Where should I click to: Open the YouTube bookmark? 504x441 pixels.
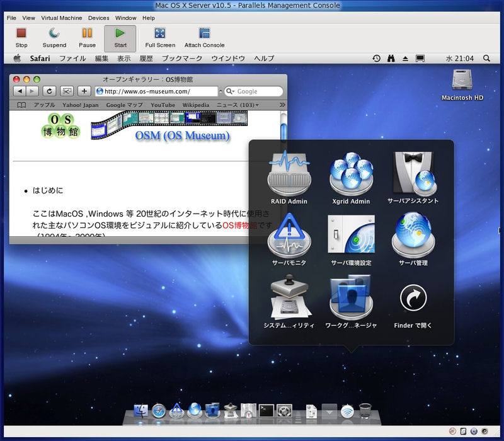tap(163, 105)
